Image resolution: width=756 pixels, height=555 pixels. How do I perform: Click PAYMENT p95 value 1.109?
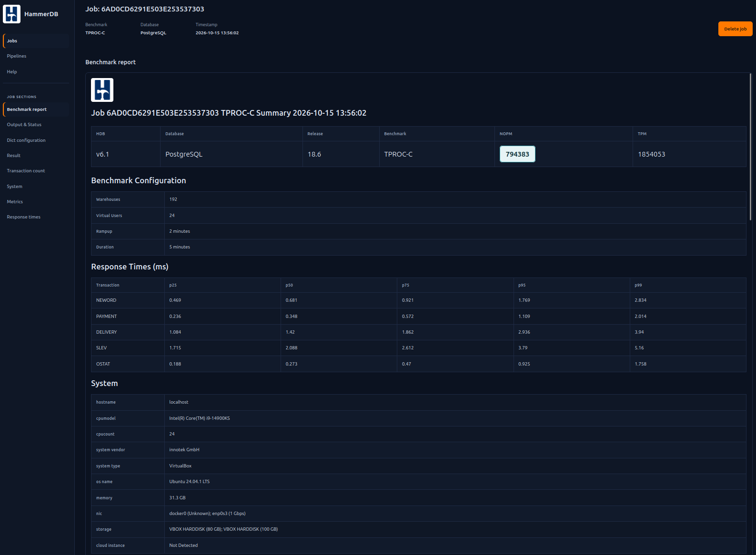pos(524,317)
